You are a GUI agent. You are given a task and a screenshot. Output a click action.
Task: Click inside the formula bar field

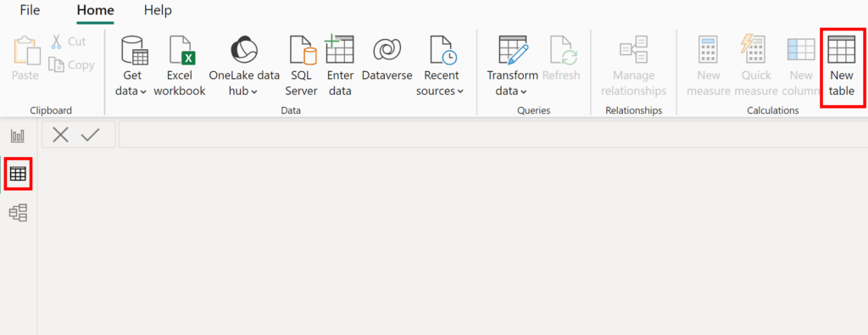pyautogui.click(x=492, y=135)
